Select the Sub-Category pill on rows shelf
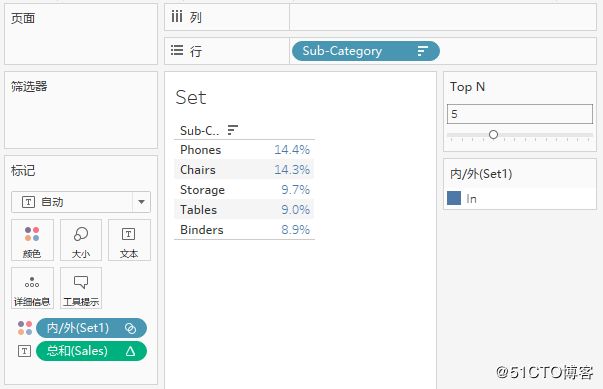The width and height of the screenshot is (603, 389). (366, 51)
